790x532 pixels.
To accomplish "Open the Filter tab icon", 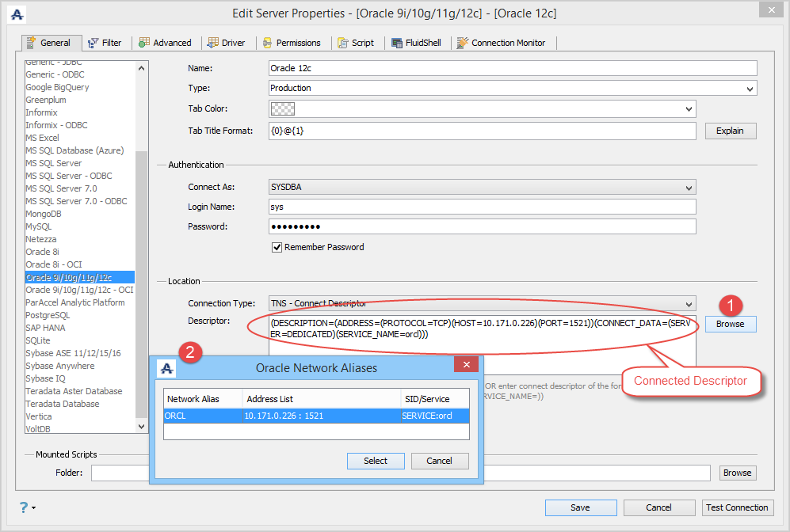I will [x=94, y=44].
